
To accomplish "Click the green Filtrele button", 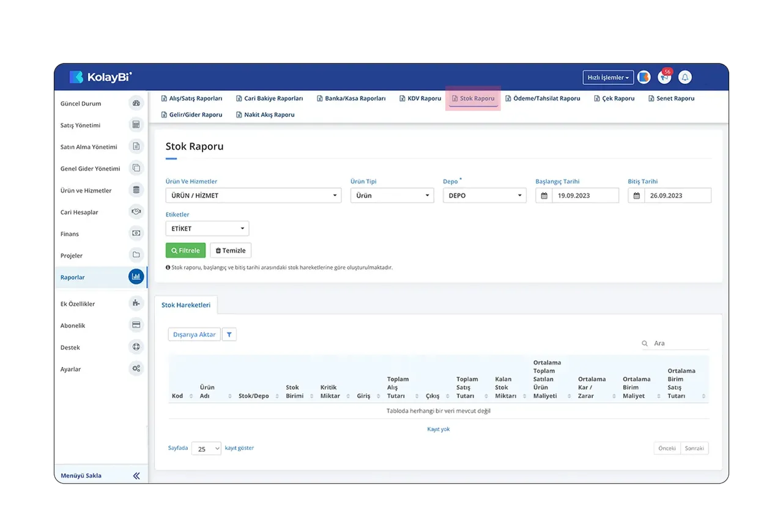I will click(185, 251).
